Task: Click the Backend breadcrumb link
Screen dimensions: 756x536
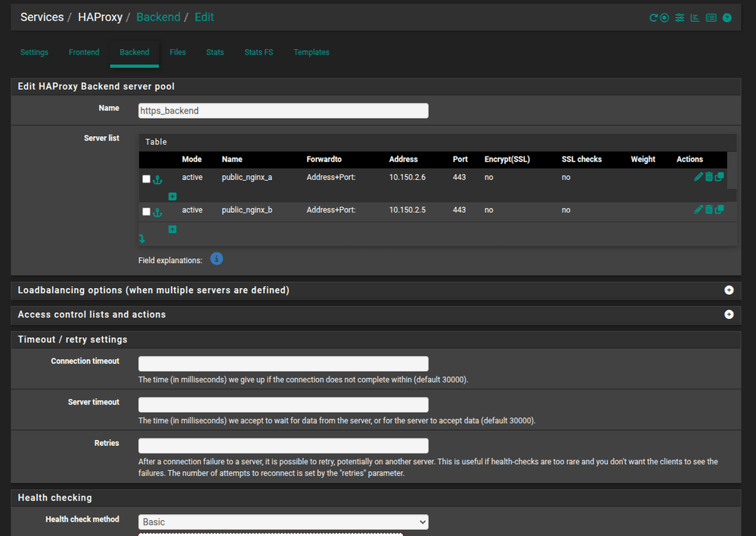Action: click(158, 17)
